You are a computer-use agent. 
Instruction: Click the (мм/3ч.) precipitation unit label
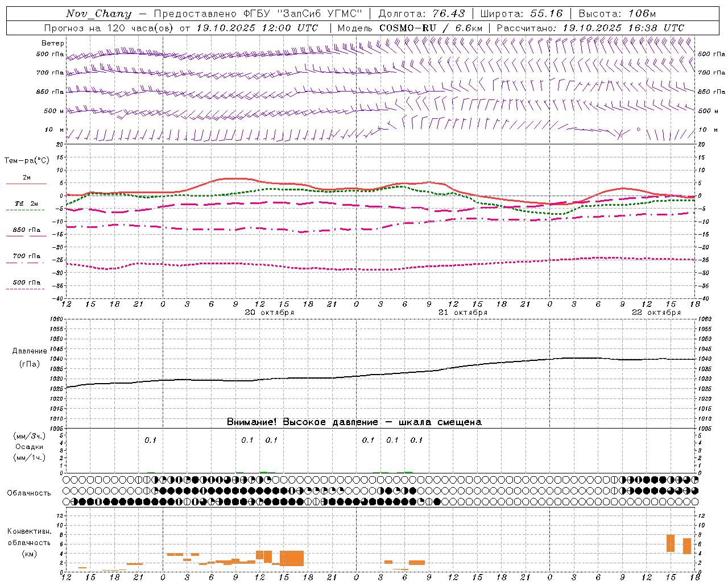(x=30, y=436)
